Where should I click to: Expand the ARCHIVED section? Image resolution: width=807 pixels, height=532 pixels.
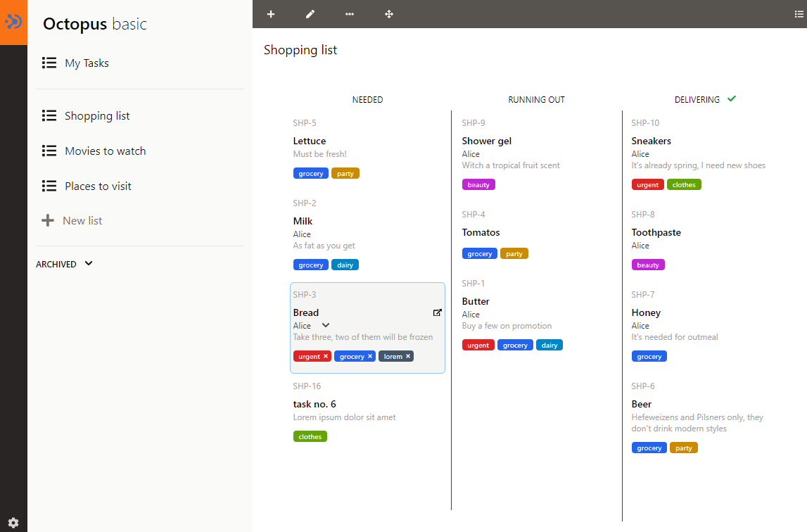click(x=63, y=264)
